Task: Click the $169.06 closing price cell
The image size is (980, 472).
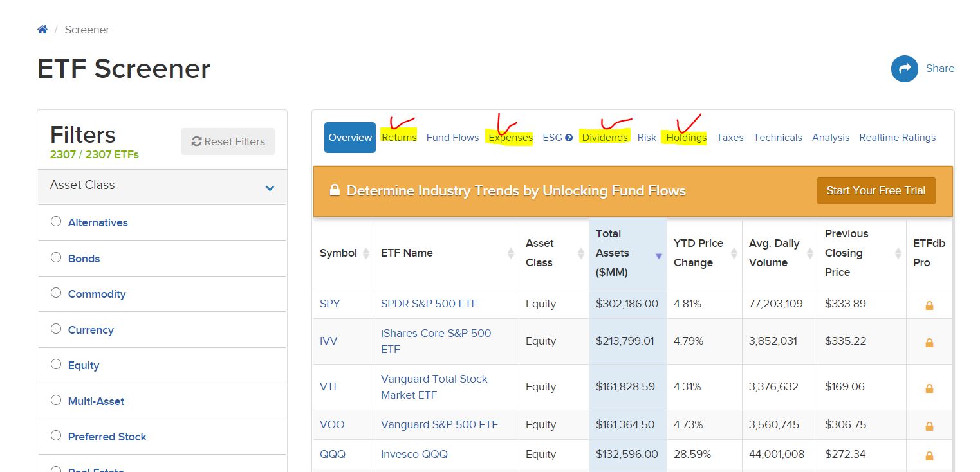Action: tap(862, 386)
